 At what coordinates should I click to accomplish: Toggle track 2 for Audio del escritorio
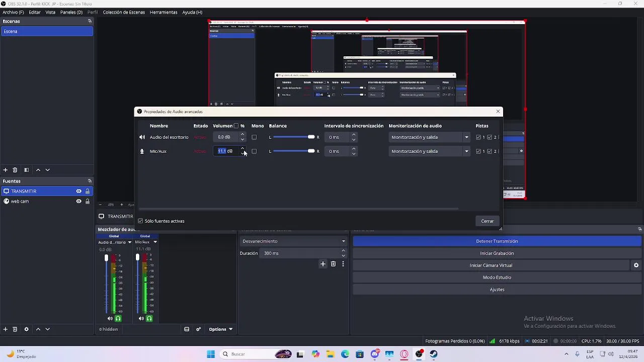[x=490, y=137]
